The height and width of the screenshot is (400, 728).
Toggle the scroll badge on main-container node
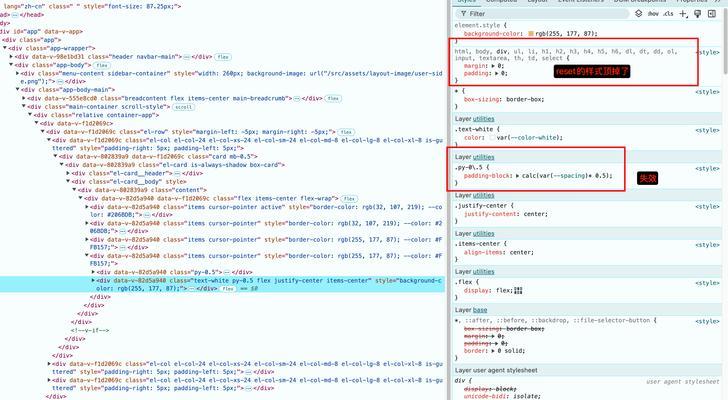click(x=183, y=107)
